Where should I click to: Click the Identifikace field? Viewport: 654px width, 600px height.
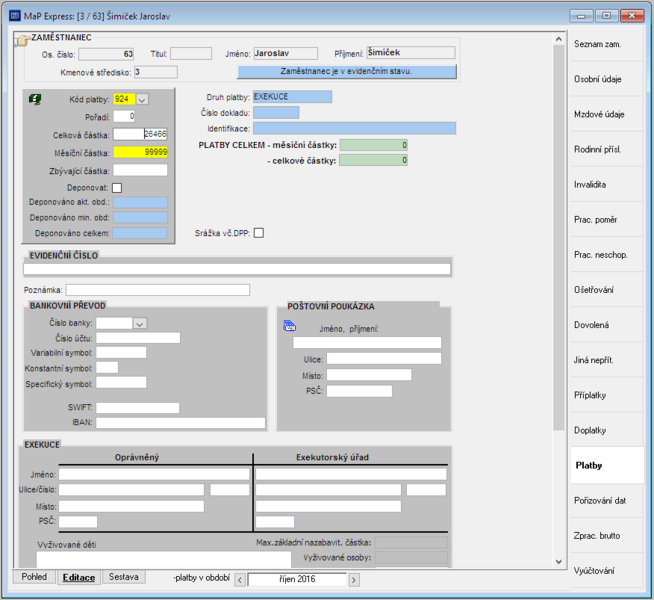355,128
